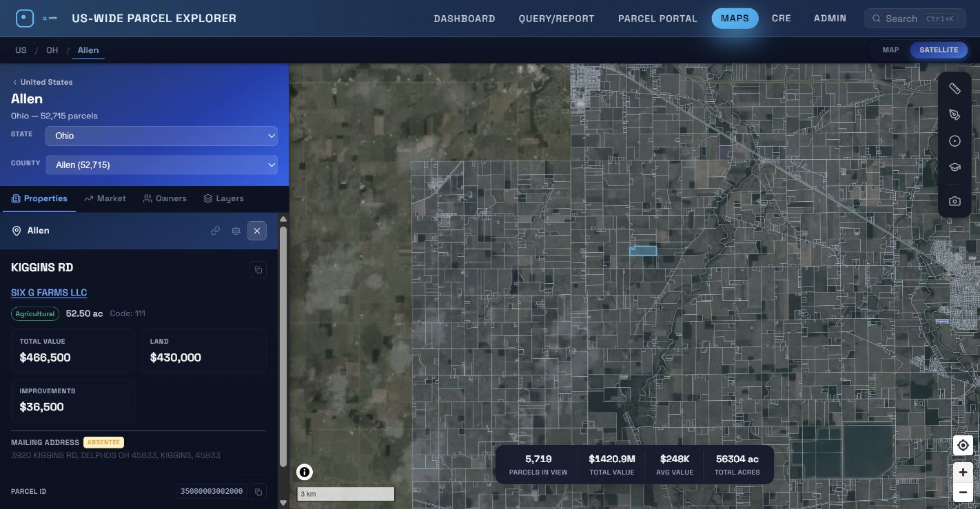This screenshot has height=509, width=980.
Task: Go to OH in the breadcrumb
Action: tap(52, 50)
